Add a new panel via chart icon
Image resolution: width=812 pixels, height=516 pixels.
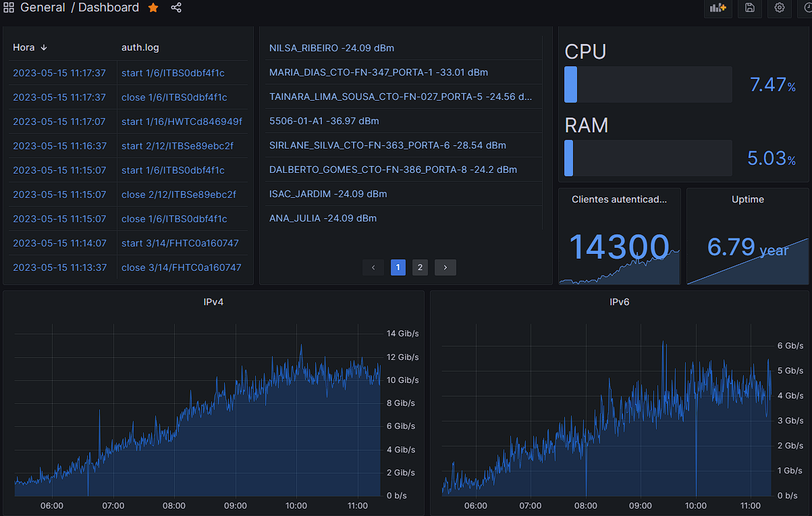(718, 7)
